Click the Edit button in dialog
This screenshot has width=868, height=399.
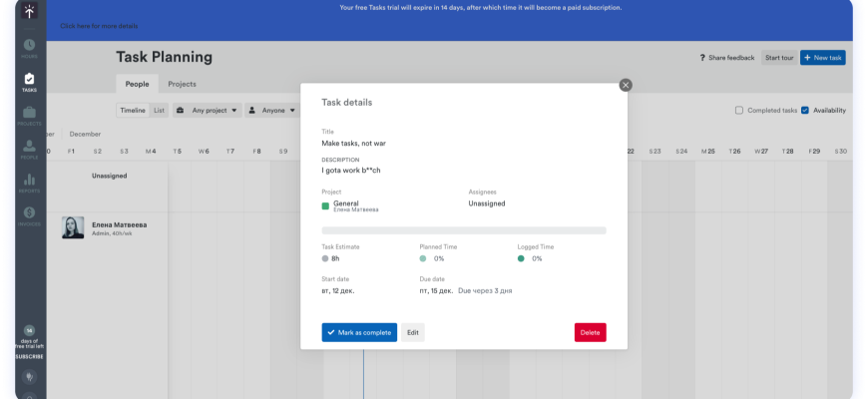point(413,332)
